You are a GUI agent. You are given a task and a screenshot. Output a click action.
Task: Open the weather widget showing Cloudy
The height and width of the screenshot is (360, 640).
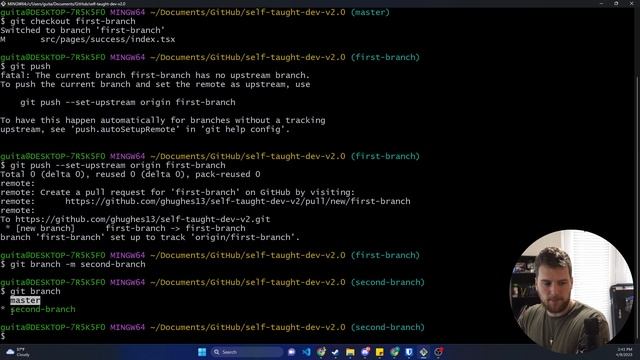(18, 352)
